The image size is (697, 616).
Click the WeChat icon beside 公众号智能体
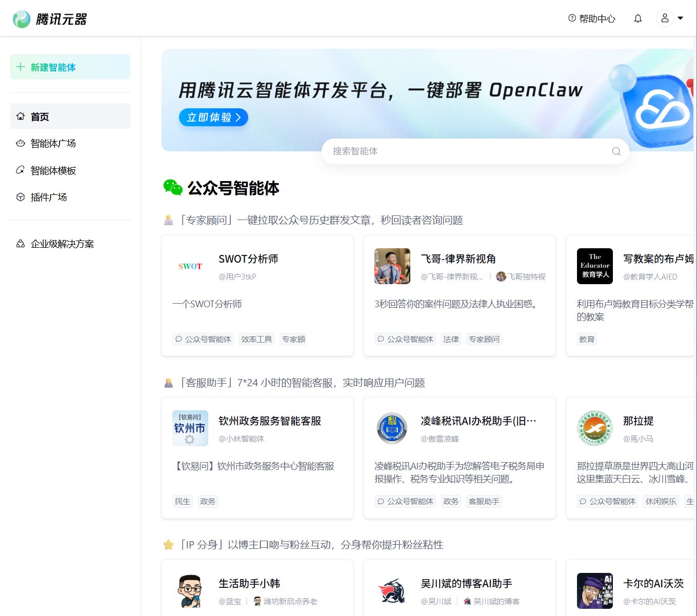pos(173,188)
